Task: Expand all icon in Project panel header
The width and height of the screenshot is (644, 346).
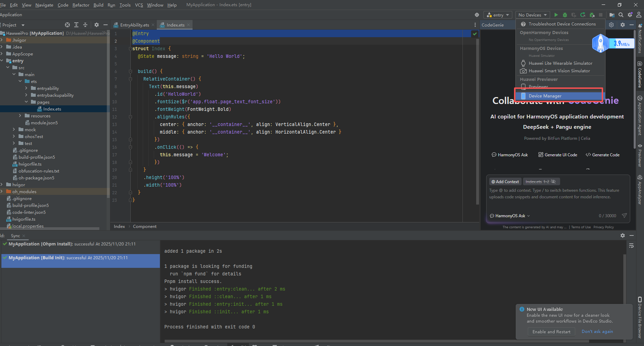Action: pos(76,25)
